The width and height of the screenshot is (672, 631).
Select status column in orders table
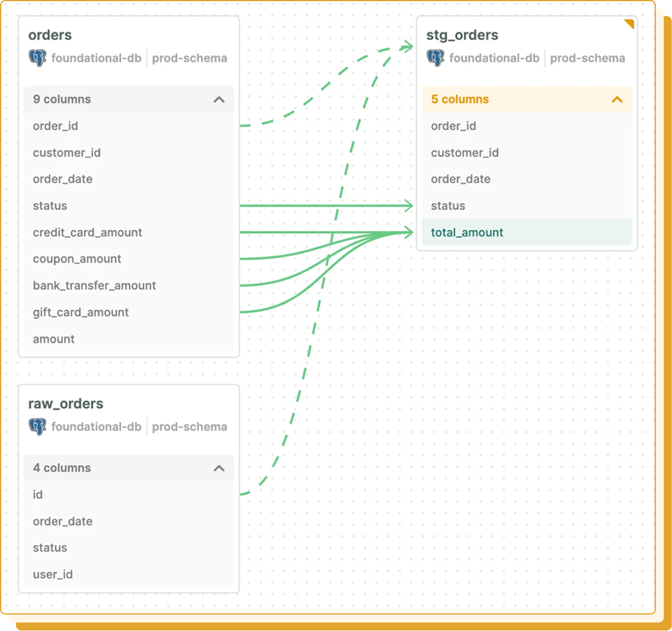click(x=129, y=206)
